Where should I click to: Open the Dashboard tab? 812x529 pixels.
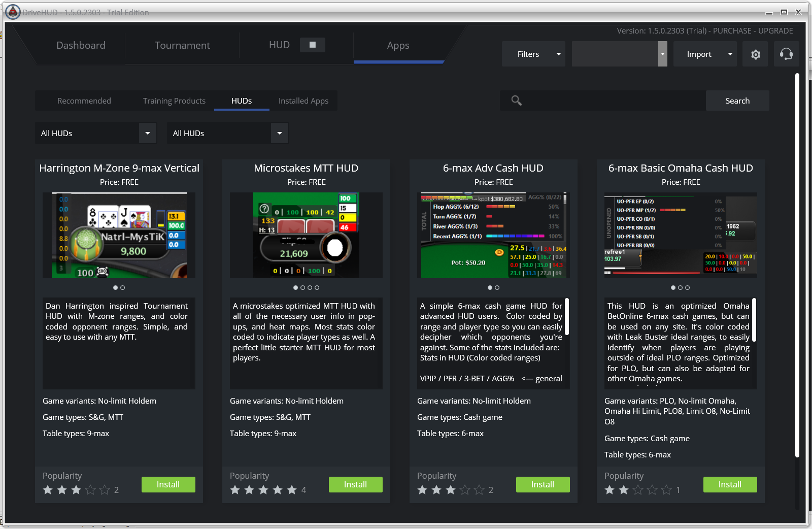(x=81, y=45)
